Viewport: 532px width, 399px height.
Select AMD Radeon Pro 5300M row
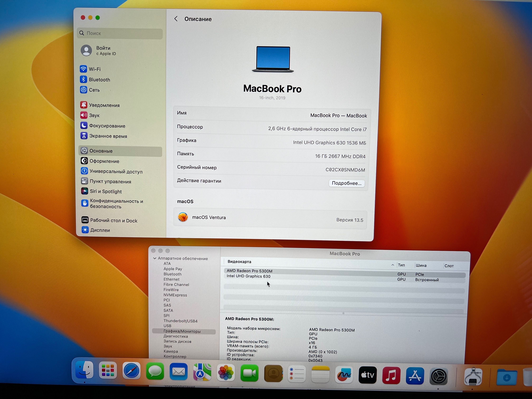(344, 272)
